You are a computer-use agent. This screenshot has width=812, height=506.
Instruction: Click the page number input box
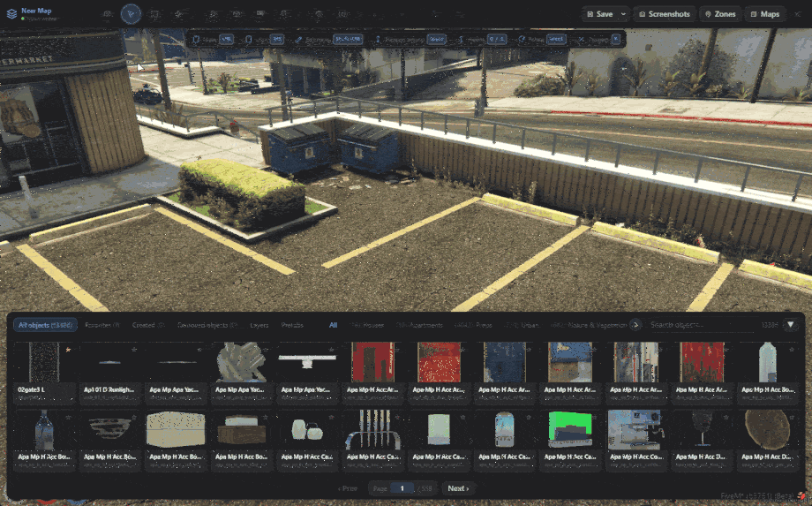click(402, 488)
